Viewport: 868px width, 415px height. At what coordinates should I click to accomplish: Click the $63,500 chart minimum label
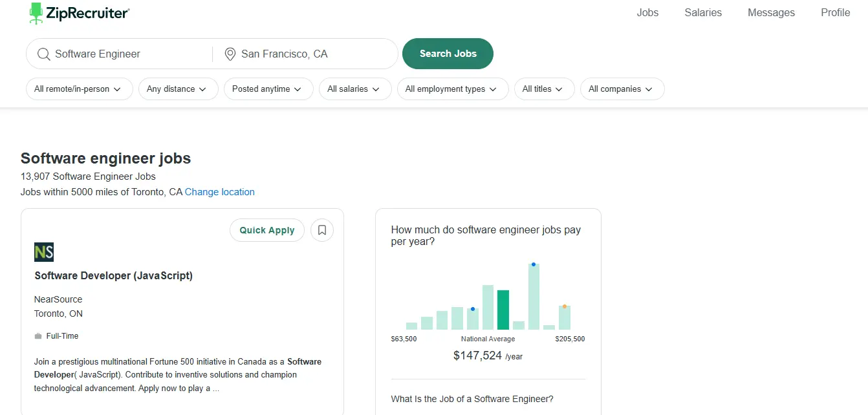pyautogui.click(x=404, y=339)
